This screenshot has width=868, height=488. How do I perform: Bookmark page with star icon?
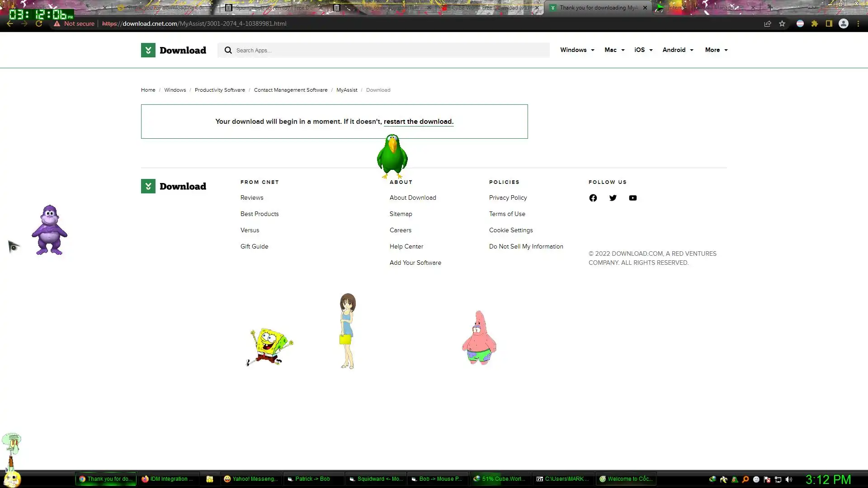pyautogui.click(x=782, y=24)
